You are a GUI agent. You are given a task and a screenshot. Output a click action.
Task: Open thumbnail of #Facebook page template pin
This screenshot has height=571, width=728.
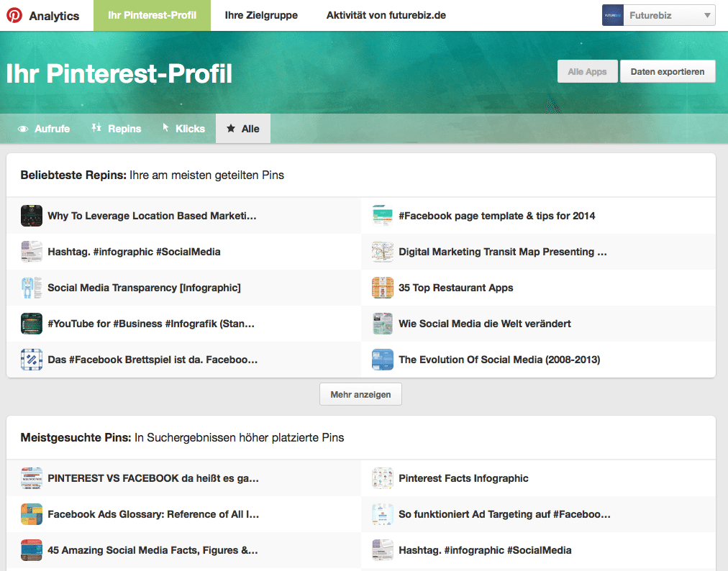point(383,216)
